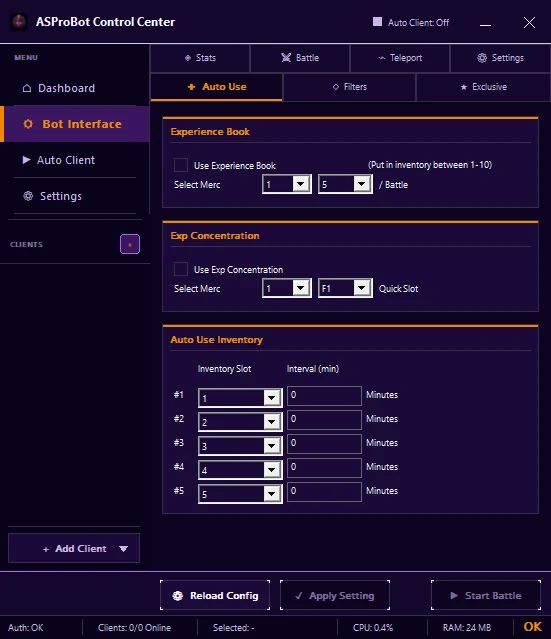
Task: Click the interval field for #4
Action: click(x=324, y=468)
